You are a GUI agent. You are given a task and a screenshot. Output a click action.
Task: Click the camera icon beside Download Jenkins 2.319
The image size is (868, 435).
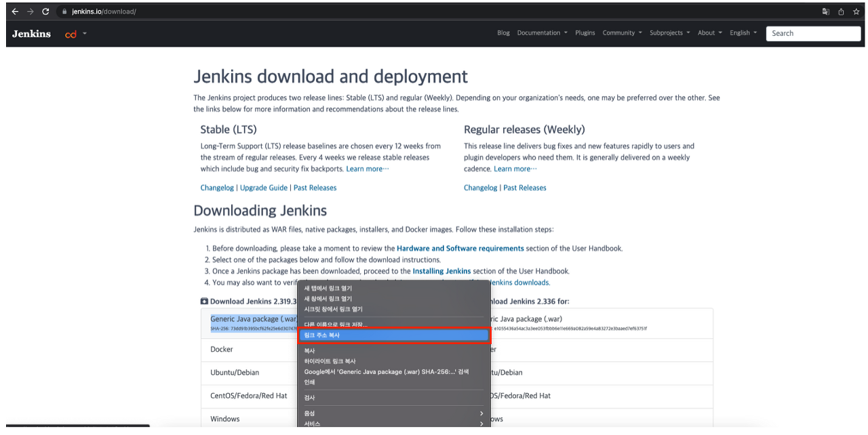(204, 302)
